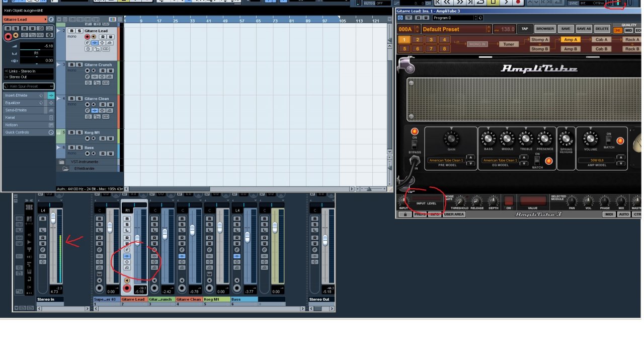Open channel settings 'e' on Gitarre Lead track
This screenshot has height=349, width=644.
[x=88, y=43]
